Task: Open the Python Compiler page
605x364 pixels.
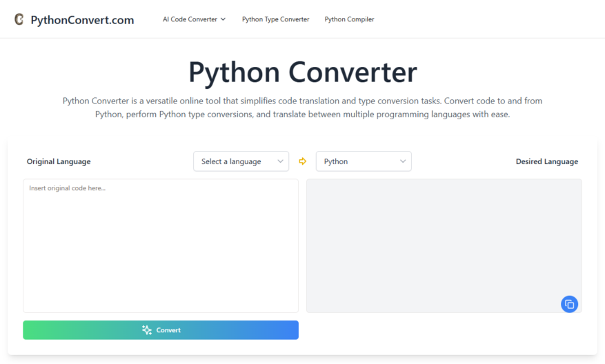Action: tap(349, 19)
